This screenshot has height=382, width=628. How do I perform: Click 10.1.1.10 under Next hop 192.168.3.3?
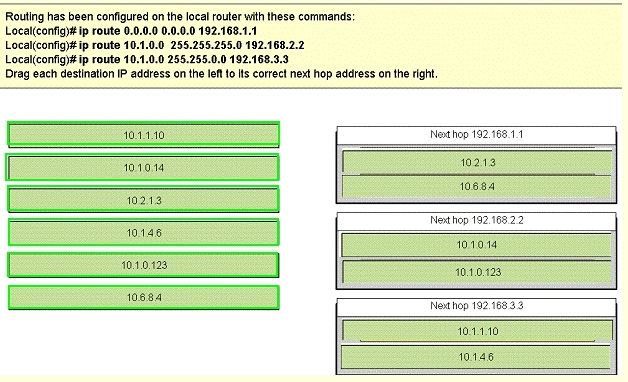click(477, 331)
